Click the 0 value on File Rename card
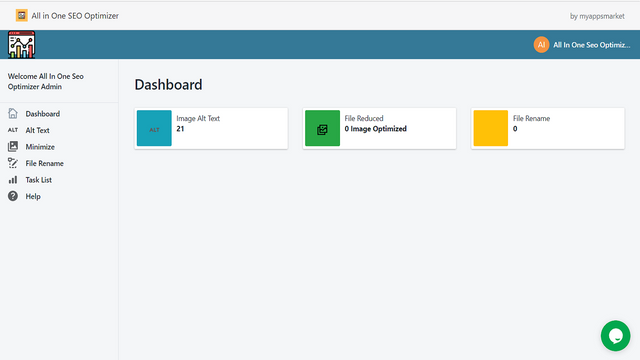The image size is (640, 360). pos(515,129)
